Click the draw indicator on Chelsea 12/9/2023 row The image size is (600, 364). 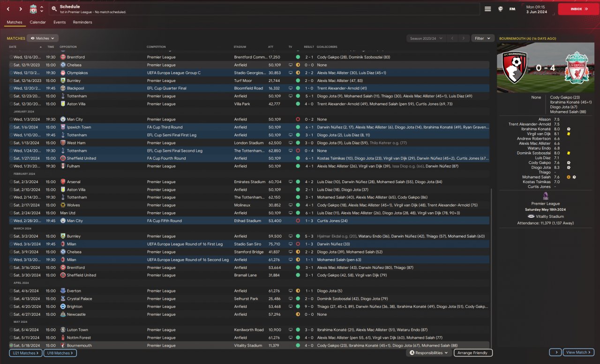[298, 65]
